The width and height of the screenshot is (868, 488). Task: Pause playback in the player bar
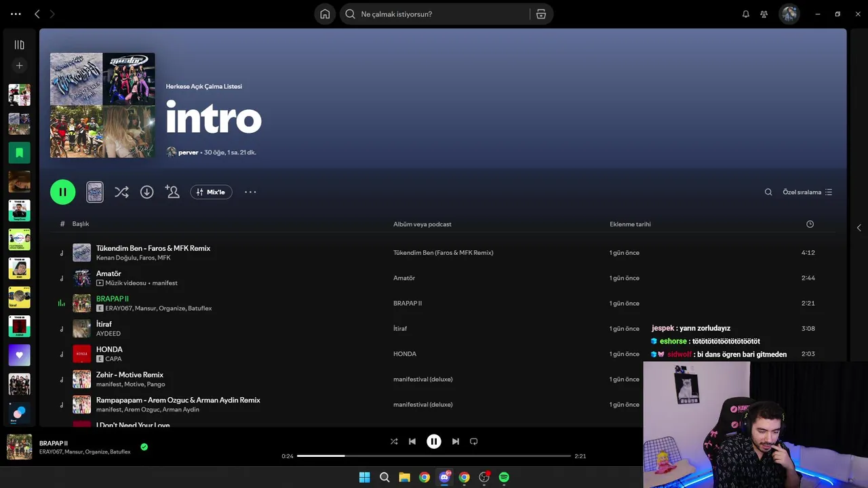point(434,441)
